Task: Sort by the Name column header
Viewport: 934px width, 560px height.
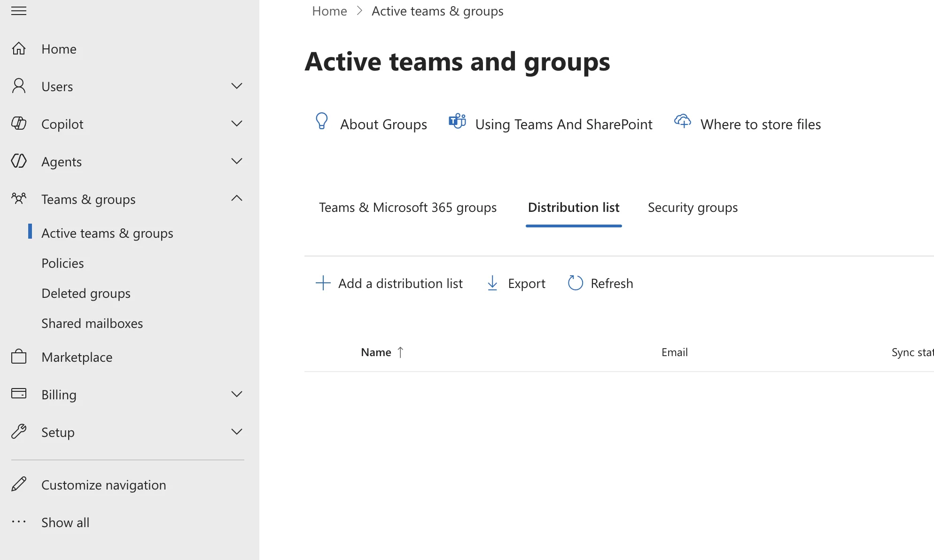Action: coord(376,352)
